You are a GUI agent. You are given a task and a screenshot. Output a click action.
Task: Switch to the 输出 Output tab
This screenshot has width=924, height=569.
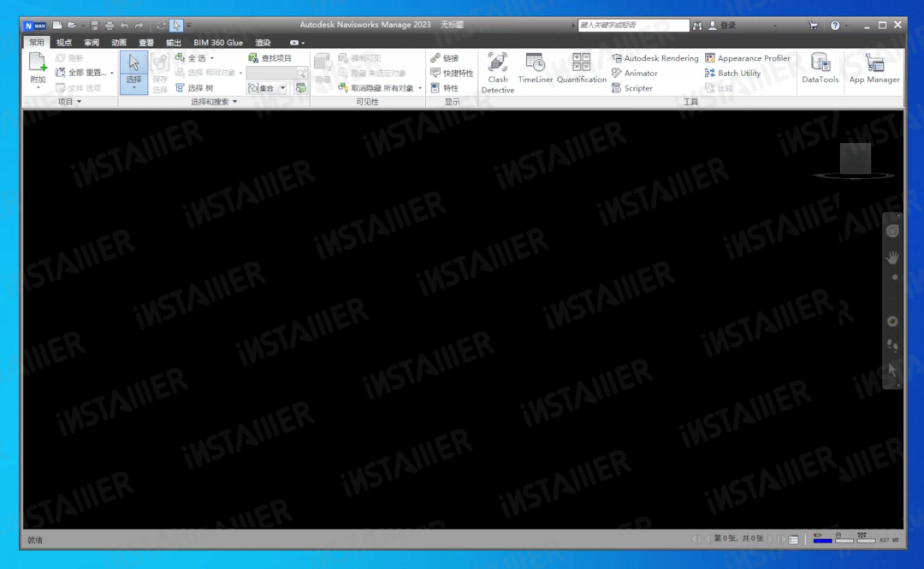pyautogui.click(x=173, y=43)
